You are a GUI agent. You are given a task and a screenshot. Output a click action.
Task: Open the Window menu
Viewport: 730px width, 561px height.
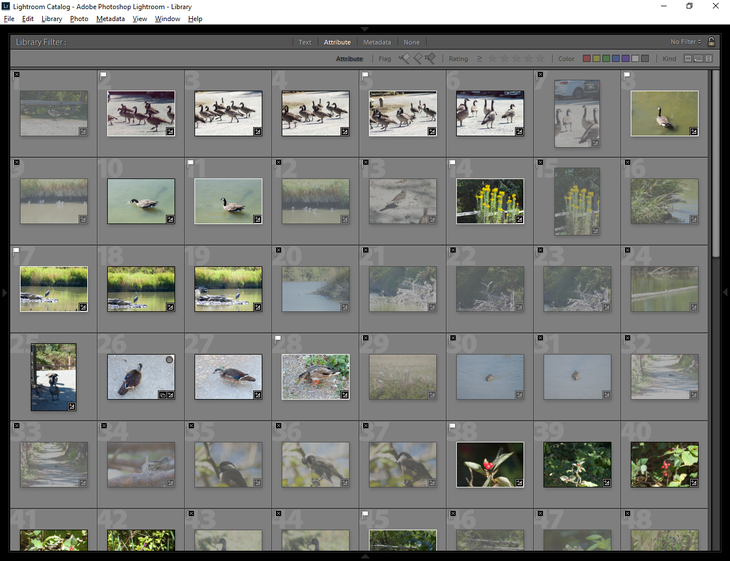168,19
